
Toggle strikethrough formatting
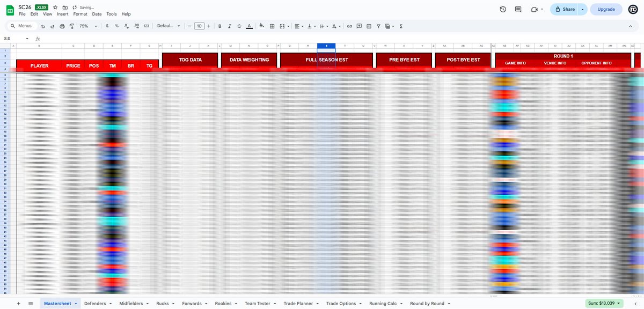click(x=239, y=26)
